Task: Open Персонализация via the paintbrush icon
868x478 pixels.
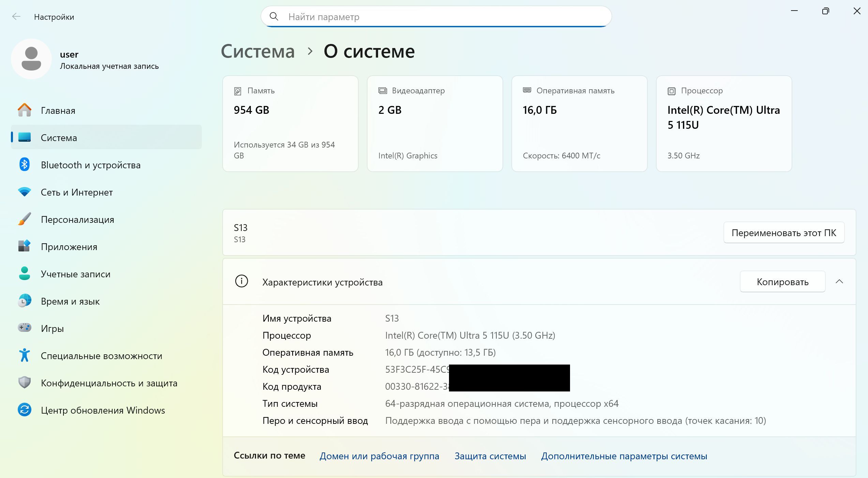Action: click(24, 219)
